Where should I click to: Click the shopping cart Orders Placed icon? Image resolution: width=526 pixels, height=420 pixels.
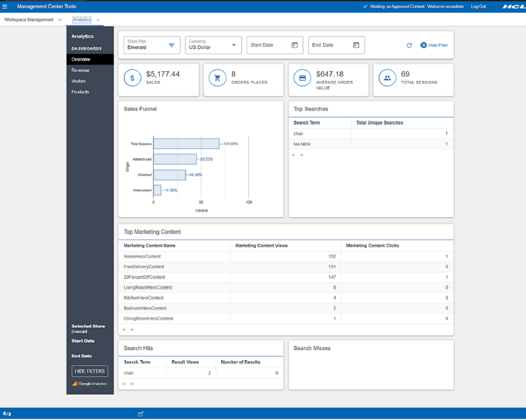coord(217,78)
